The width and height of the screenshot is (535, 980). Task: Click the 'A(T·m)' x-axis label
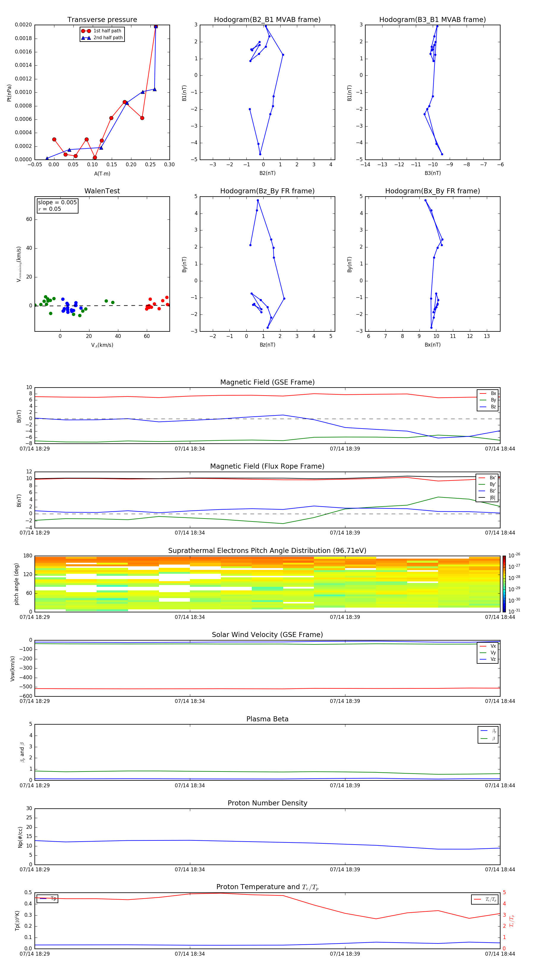pos(102,174)
